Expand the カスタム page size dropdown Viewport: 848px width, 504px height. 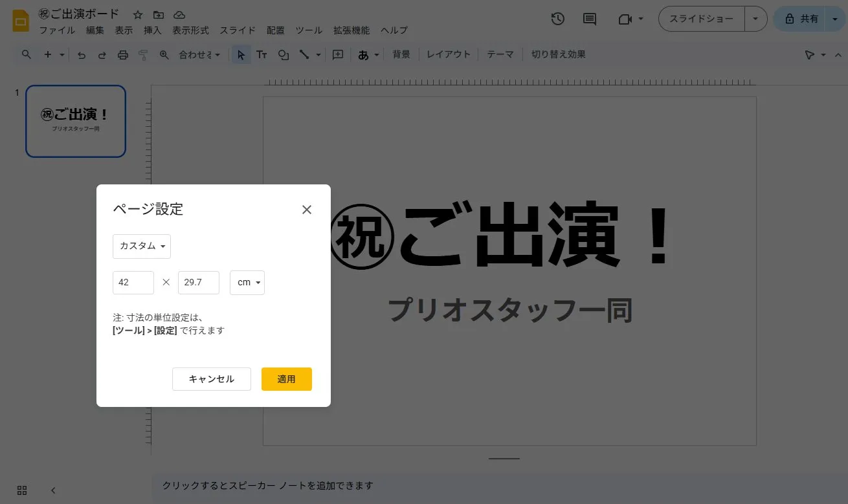[142, 247]
